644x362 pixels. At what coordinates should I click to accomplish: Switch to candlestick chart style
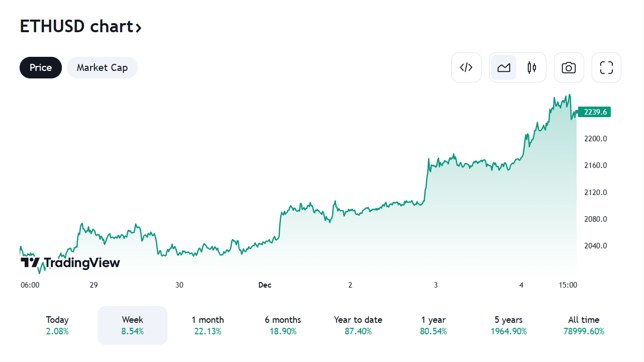coord(532,67)
